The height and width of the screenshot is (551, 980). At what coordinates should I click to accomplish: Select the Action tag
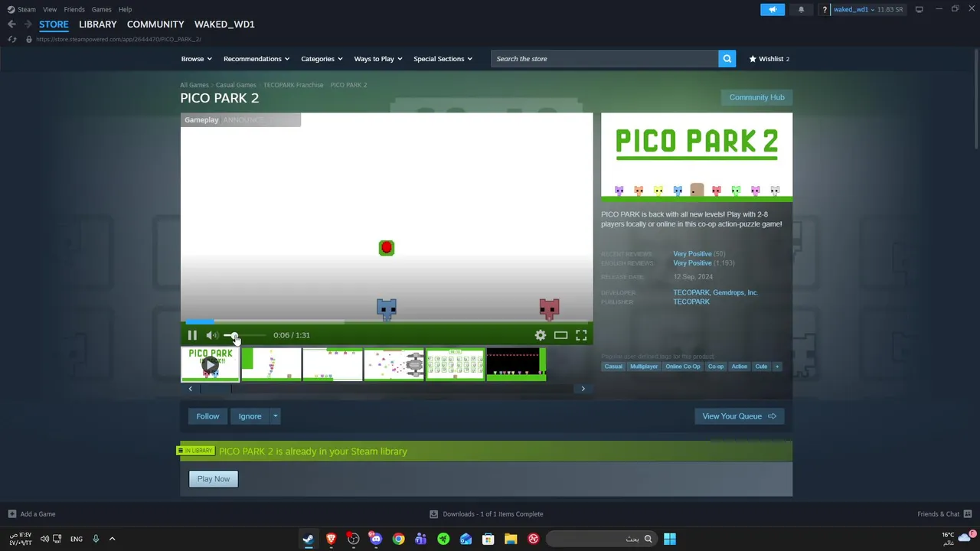pos(739,367)
